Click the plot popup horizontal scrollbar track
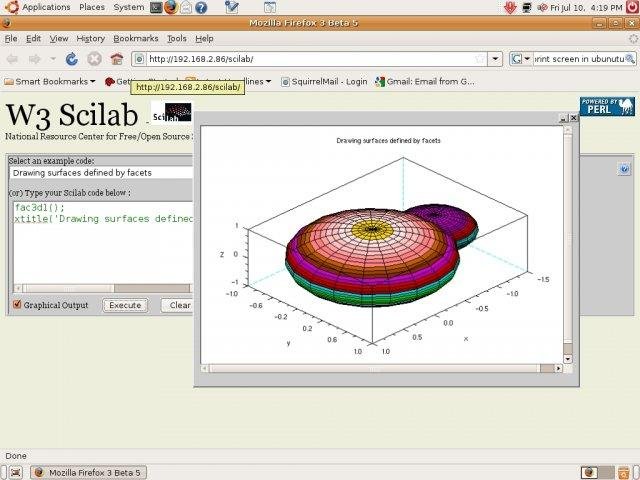The image size is (640, 480). click(382, 368)
